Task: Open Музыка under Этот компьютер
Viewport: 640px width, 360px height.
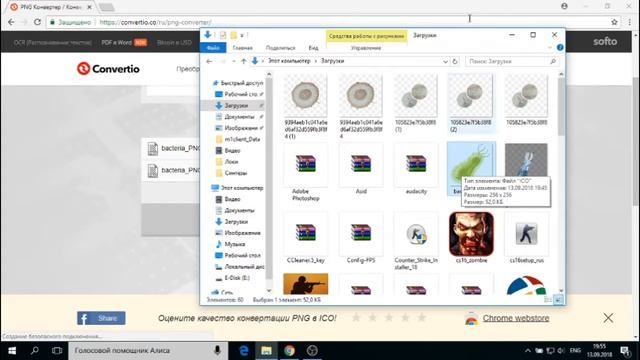Action: (x=230, y=244)
